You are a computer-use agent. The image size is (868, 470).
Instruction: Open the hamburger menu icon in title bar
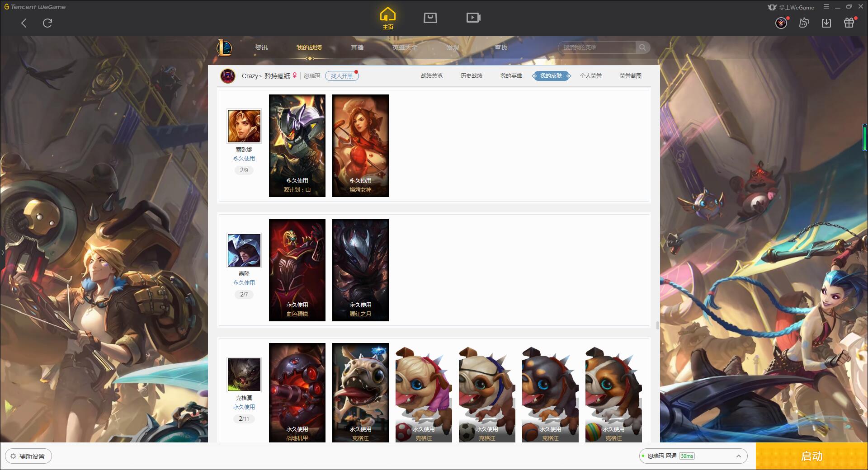[826, 7]
